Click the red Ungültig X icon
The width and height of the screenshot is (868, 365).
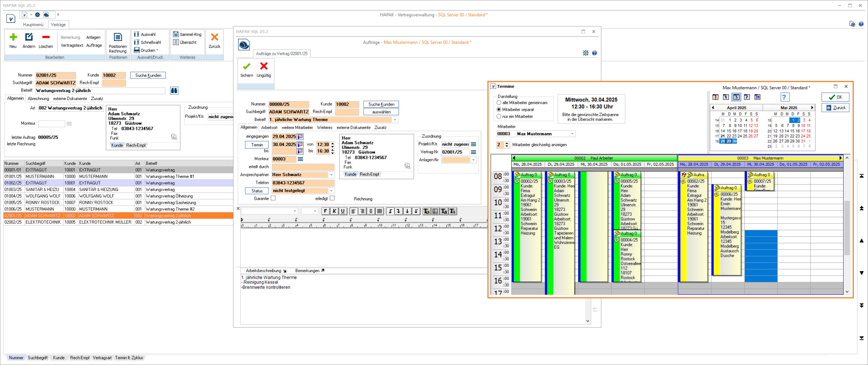pyautogui.click(x=264, y=66)
